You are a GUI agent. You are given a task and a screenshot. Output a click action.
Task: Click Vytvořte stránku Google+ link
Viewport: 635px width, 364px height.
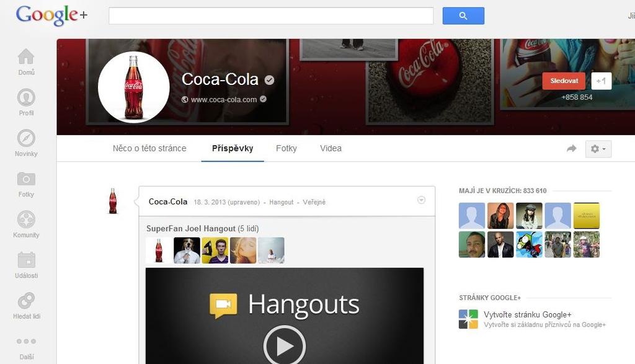point(527,314)
